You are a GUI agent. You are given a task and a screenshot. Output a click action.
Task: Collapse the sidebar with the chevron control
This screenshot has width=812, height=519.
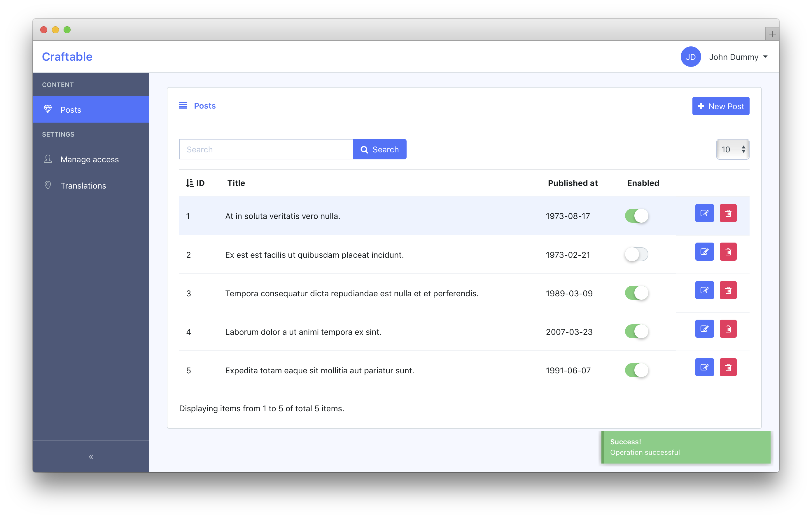[x=91, y=456]
